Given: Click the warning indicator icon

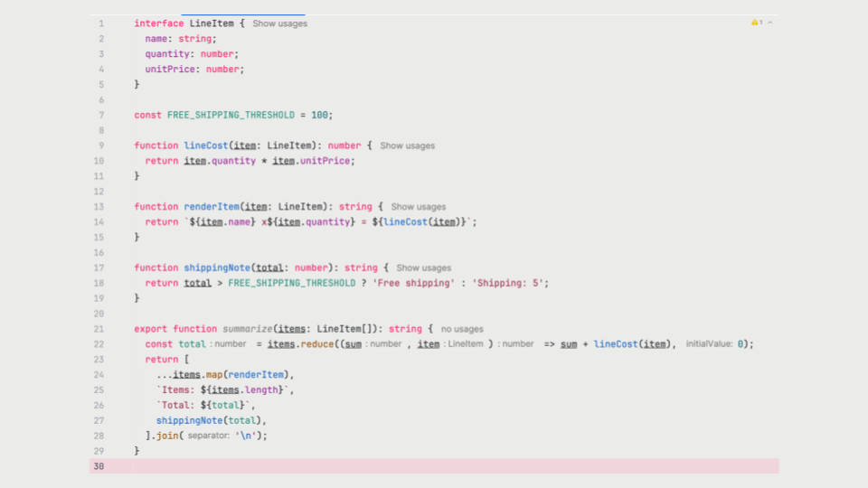Looking at the screenshot, I should tap(754, 23).
